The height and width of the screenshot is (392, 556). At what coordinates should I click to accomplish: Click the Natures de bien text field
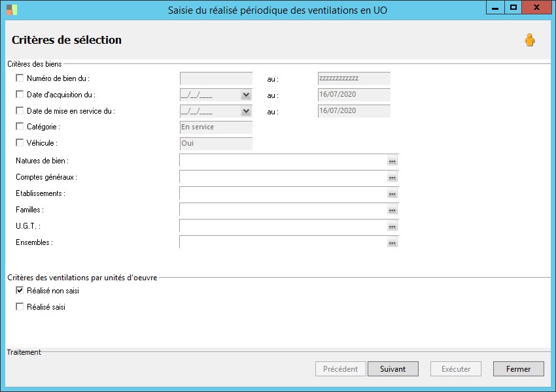point(283,161)
